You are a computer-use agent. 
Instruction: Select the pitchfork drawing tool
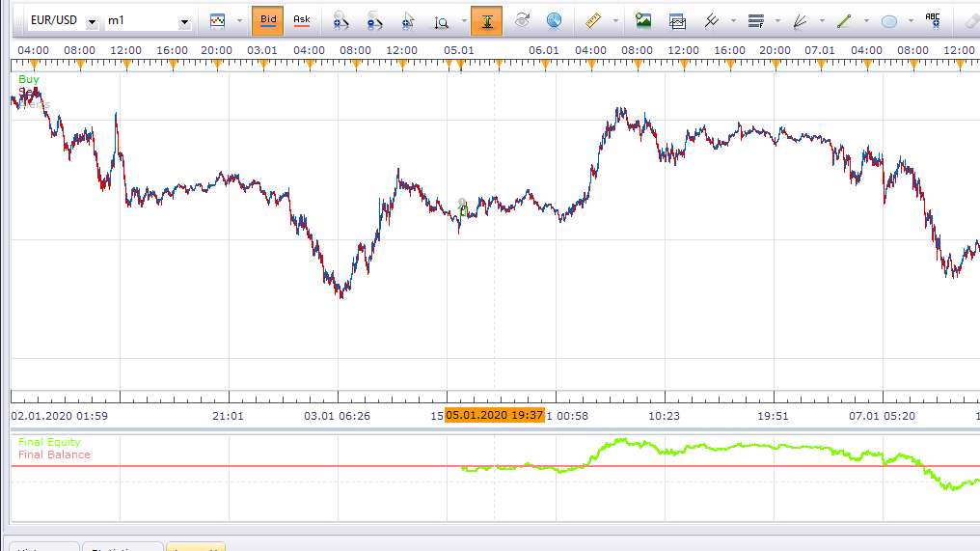click(x=711, y=21)
